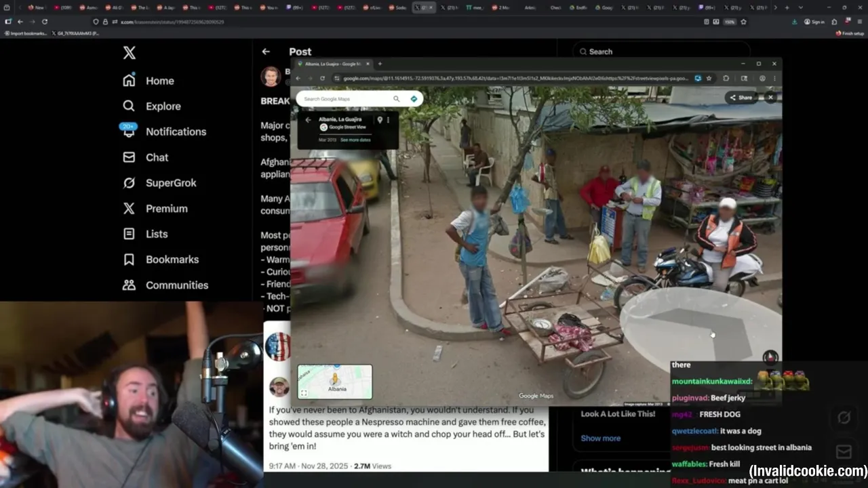Click the back arrow beside Post heading
Screen dimensions: 868x488
(x=266, y=52)
